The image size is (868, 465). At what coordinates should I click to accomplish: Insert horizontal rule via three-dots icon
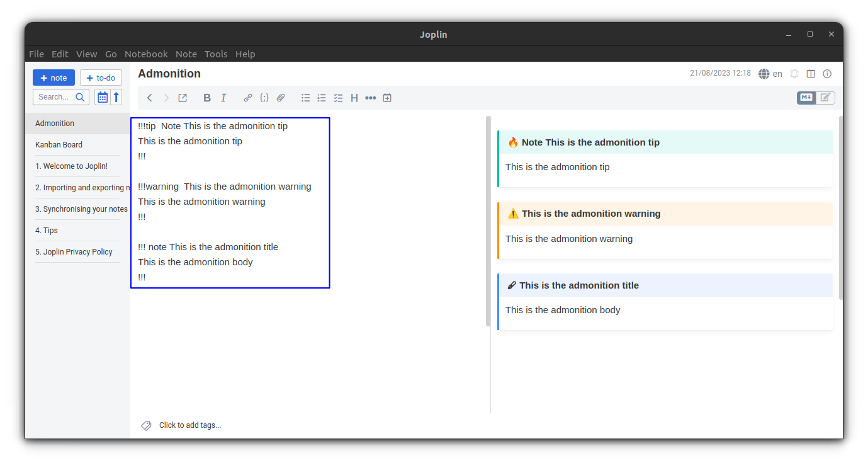pyautogui.click(x=371, y=98)
